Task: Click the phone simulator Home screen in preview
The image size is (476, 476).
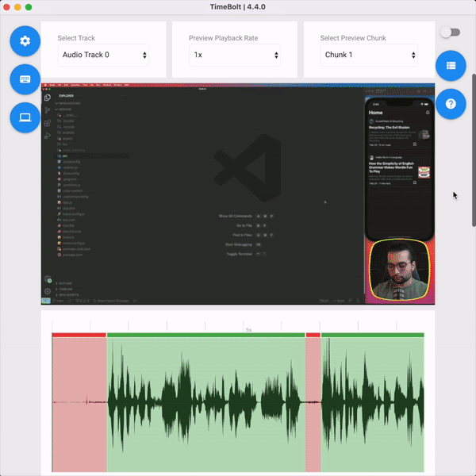Action: pos(399,169)
